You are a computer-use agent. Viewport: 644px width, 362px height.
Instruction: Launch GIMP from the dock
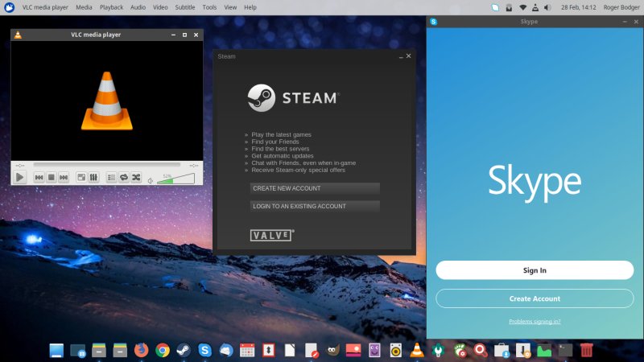[332, 350]
